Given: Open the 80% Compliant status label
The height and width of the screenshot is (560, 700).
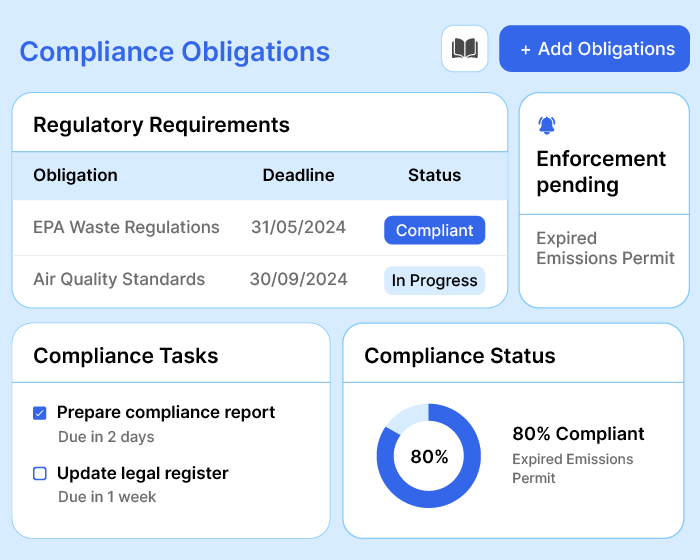Looking at the screenshot, I should point(578,434).
